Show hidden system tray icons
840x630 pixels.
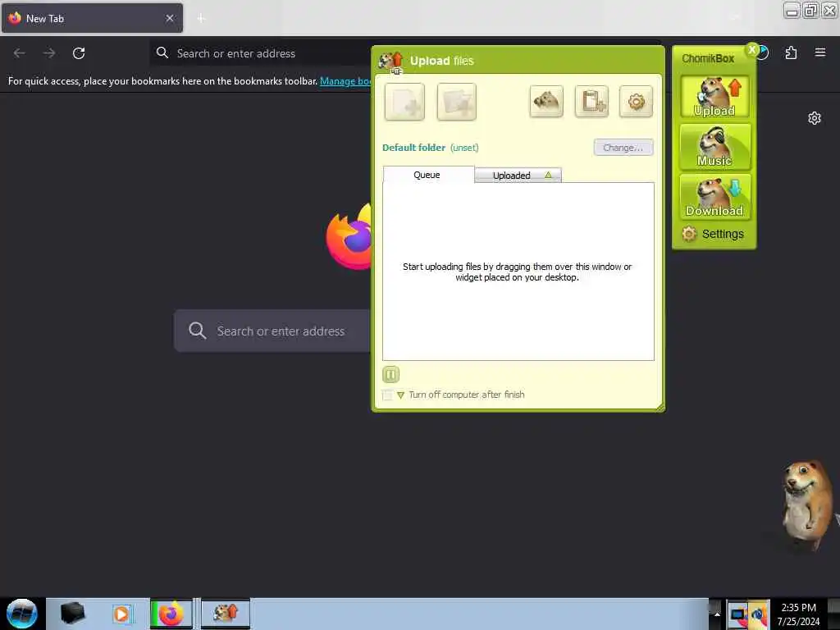tap(717, 614)
